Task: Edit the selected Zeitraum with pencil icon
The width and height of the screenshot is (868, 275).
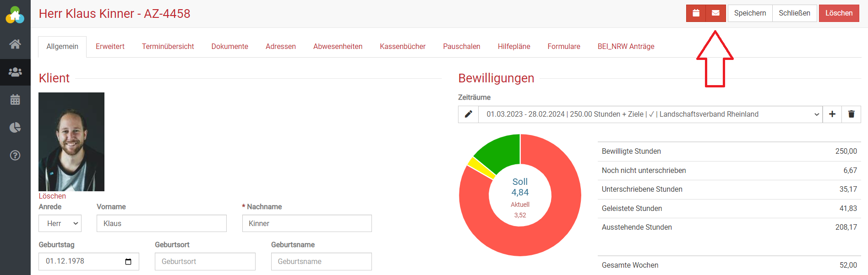Action: tap(468, 114)
